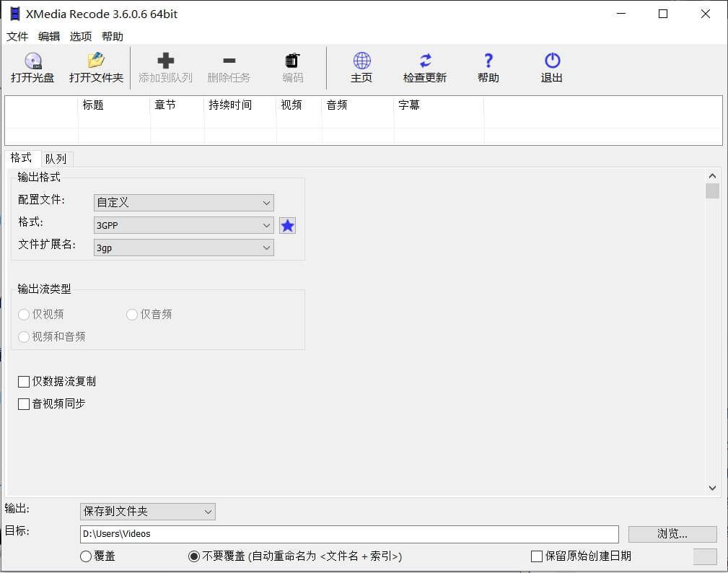Open folder via 打开文件夹 icon
728x573 pixels.
pos(96,61)
